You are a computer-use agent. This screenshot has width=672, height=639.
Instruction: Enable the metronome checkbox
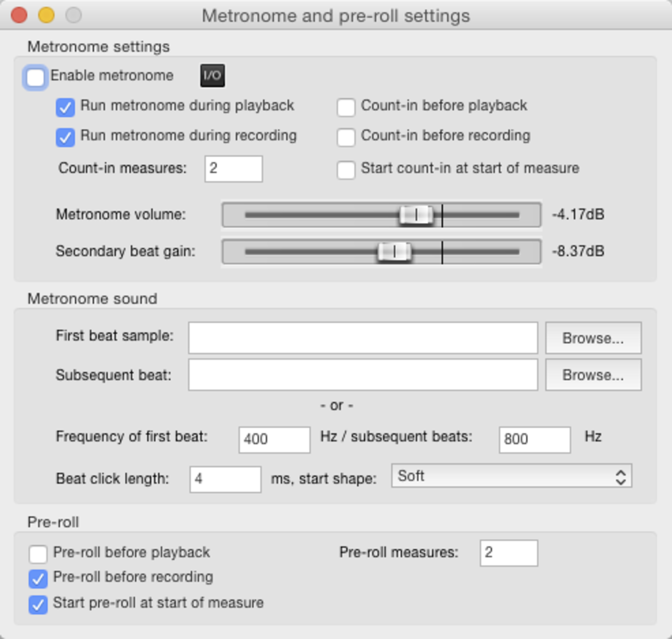(35, 78)
